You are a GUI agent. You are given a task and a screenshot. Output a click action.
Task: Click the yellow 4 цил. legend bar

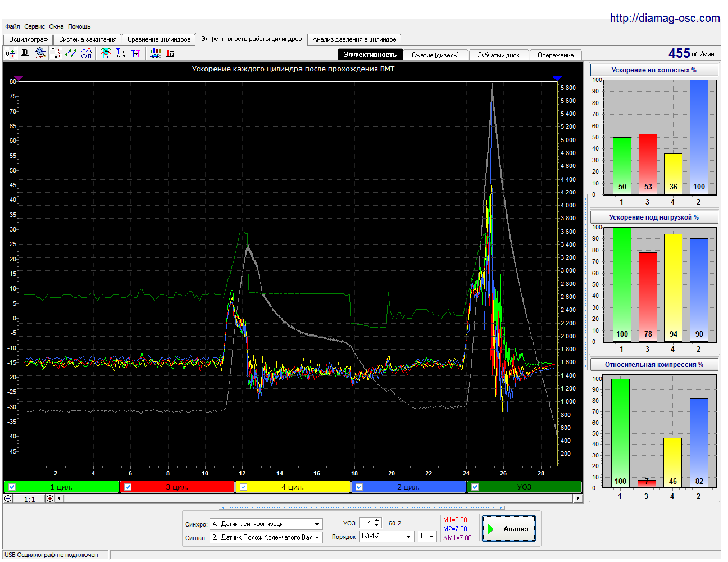pyautogui.click(x=293, y=487)
